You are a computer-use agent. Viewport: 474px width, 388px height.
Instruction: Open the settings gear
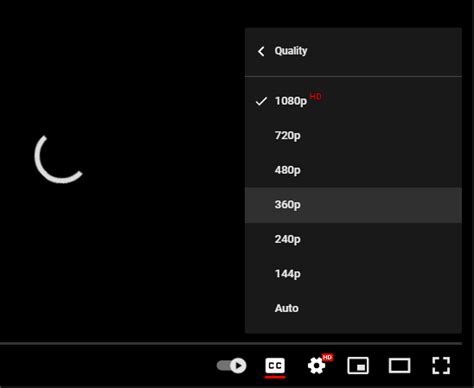pyautogui.click(x=317, y=366)
